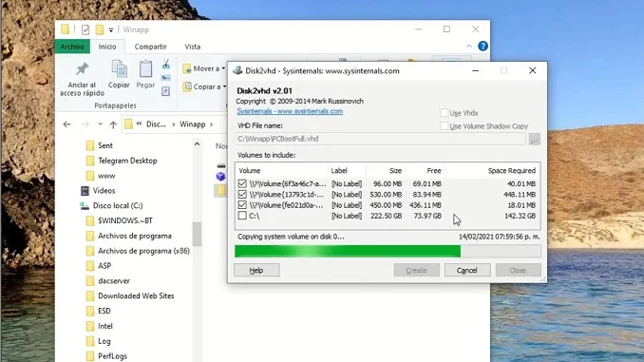The width and height of the screenshot is (644, 362).
Task: Sort by the Label column header
Action: click(x=347, y=170)
